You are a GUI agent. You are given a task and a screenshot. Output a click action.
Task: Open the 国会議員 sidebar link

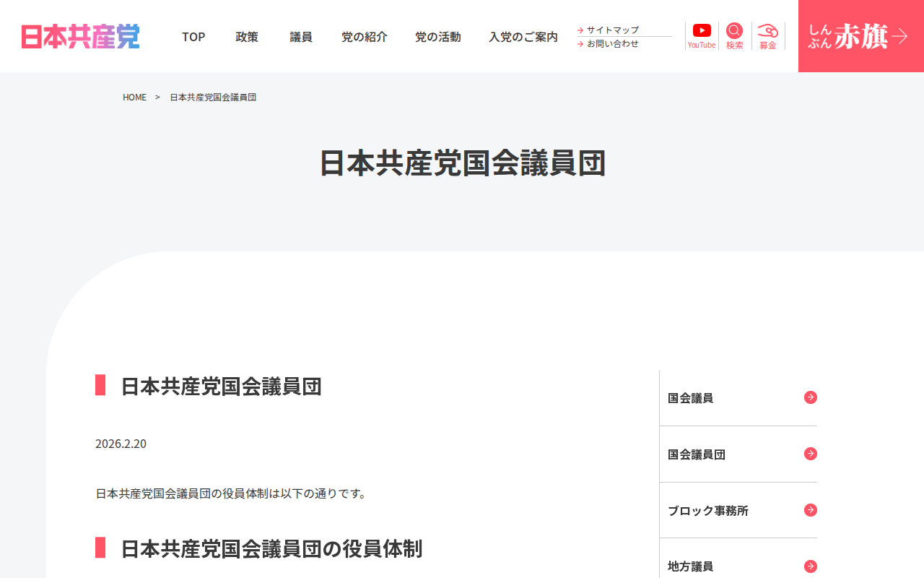click(x=738, y=397)
